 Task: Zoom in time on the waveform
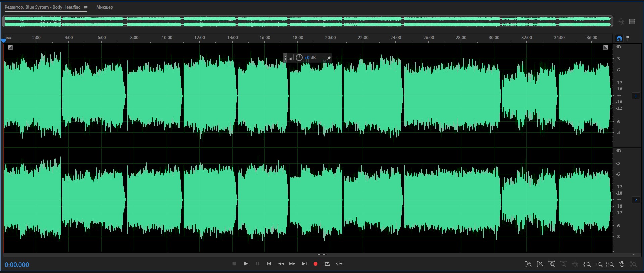click(x=552, y=264)
